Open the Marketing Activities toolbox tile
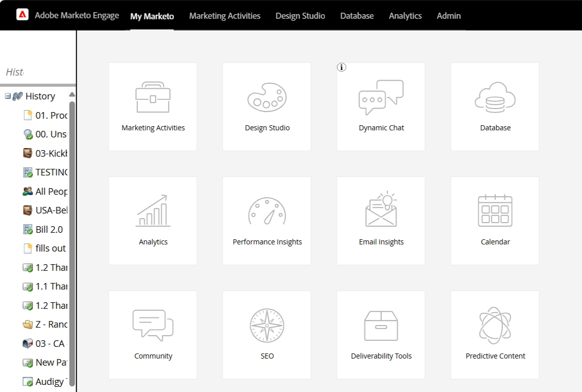582x392 pixels. pos(153,106)
